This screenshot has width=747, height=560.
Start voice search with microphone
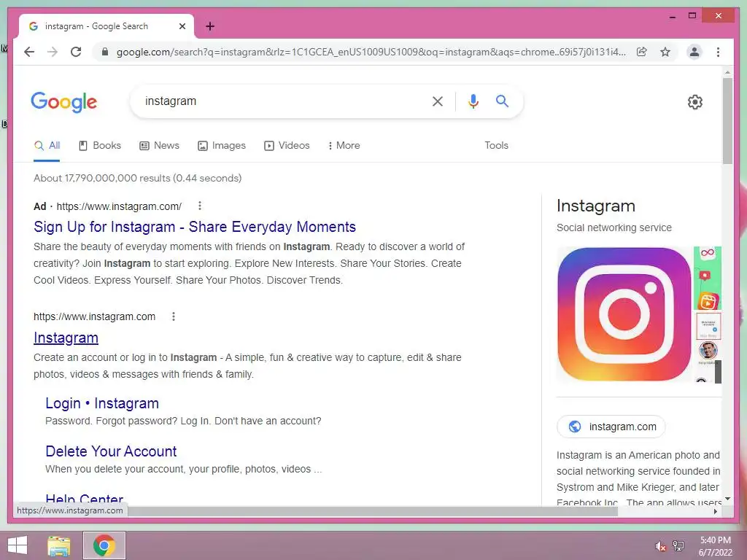point(473,101)
